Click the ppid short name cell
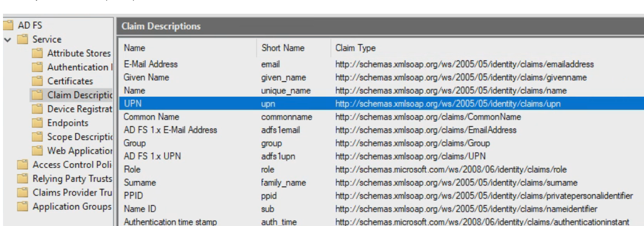The width and height of the screenshot is (644, 226). click(269, 196)
